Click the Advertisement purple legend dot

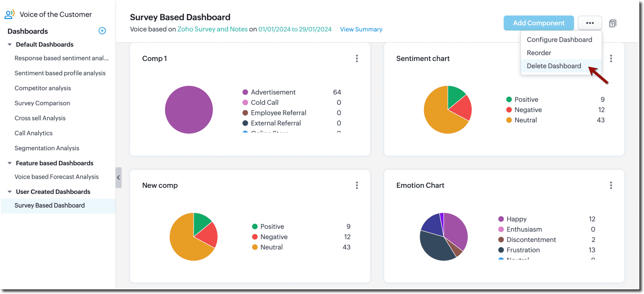click(x=245, y=92)
